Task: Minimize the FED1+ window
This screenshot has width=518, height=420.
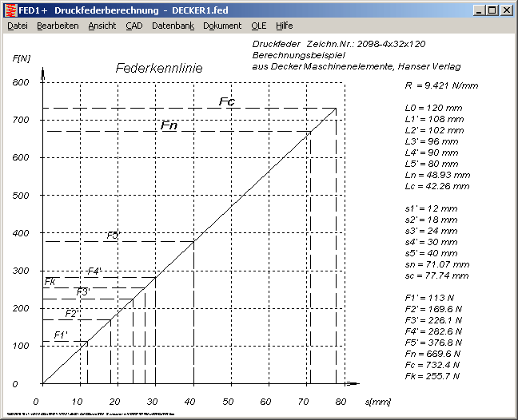Action: coord(479,10)
